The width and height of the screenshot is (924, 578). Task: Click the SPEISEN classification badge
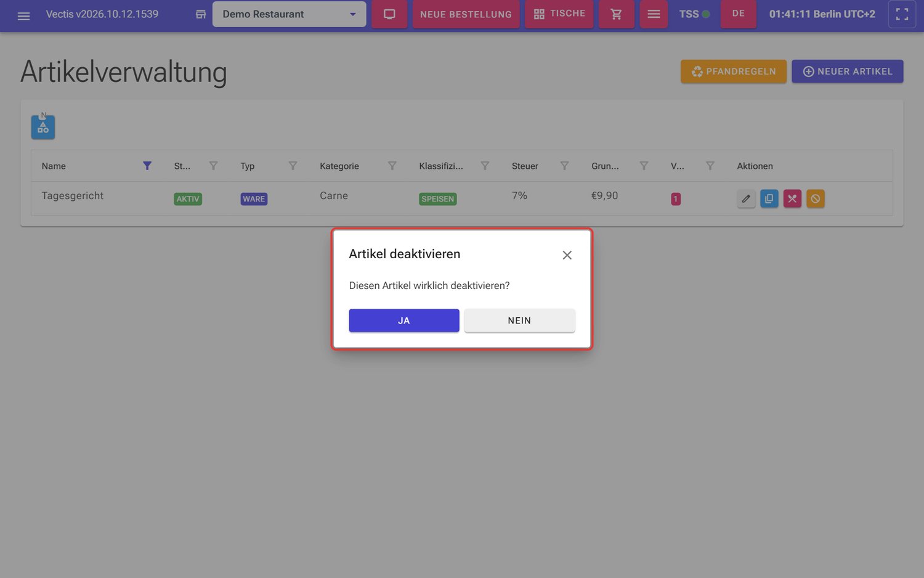click(x=438, y=199)
